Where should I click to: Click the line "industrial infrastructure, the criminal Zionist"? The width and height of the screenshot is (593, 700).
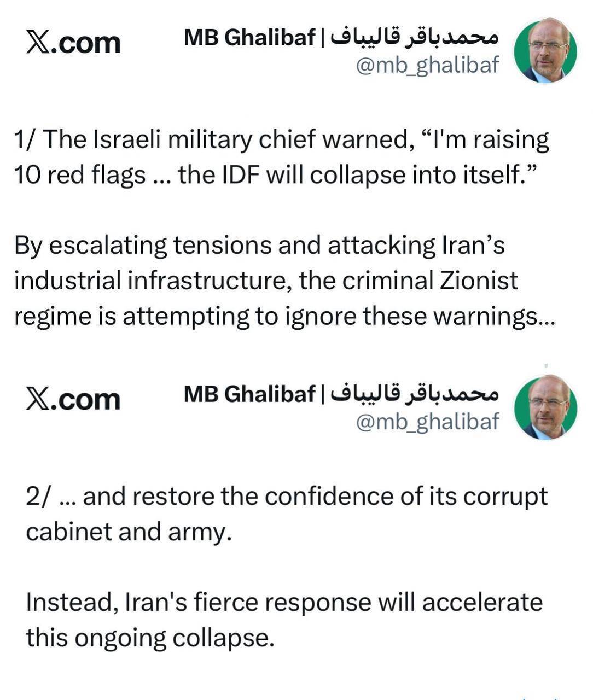click(266, 281)
